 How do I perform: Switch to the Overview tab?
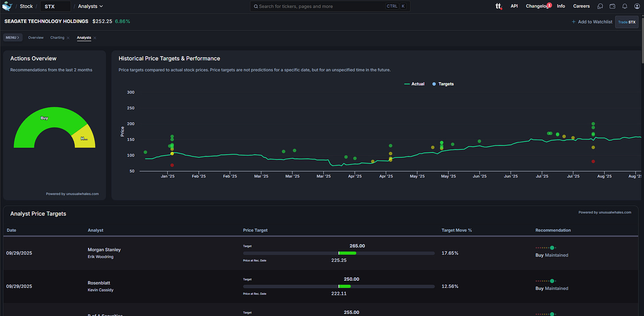(36, 38)
